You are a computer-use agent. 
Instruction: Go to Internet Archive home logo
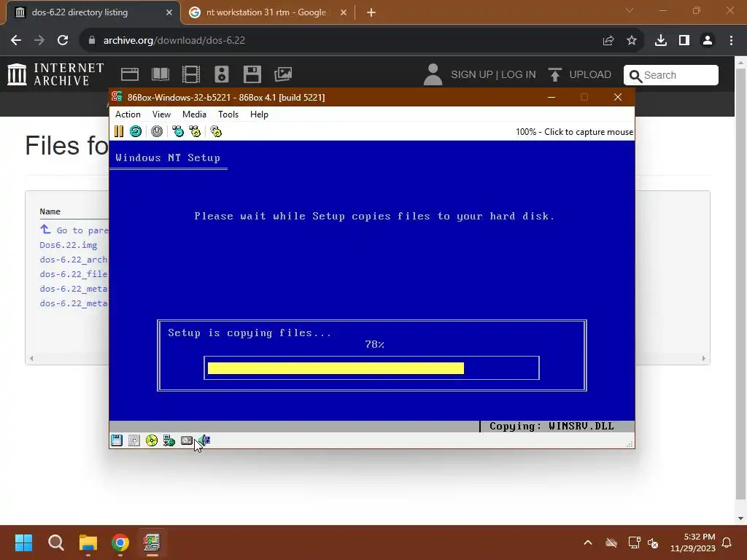55,75
